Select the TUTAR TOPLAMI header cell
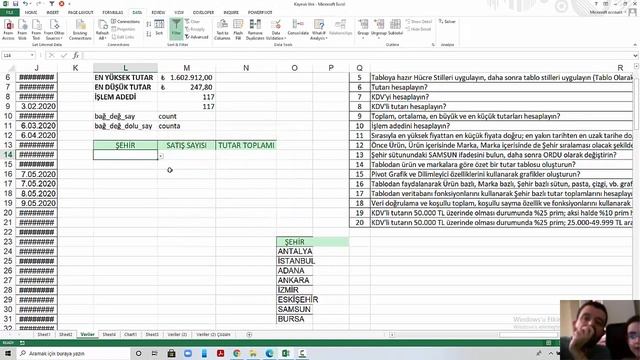 pyautogui.click(x=246, y=145)
